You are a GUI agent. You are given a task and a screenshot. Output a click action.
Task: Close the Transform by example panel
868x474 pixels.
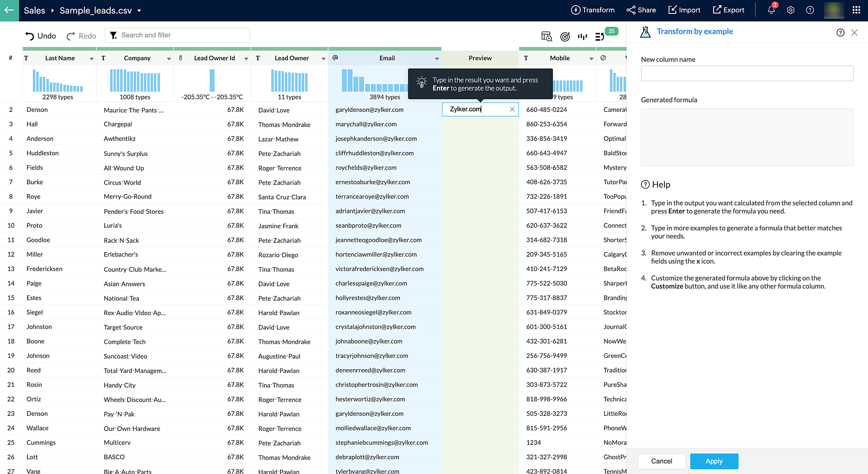point(854,33)
